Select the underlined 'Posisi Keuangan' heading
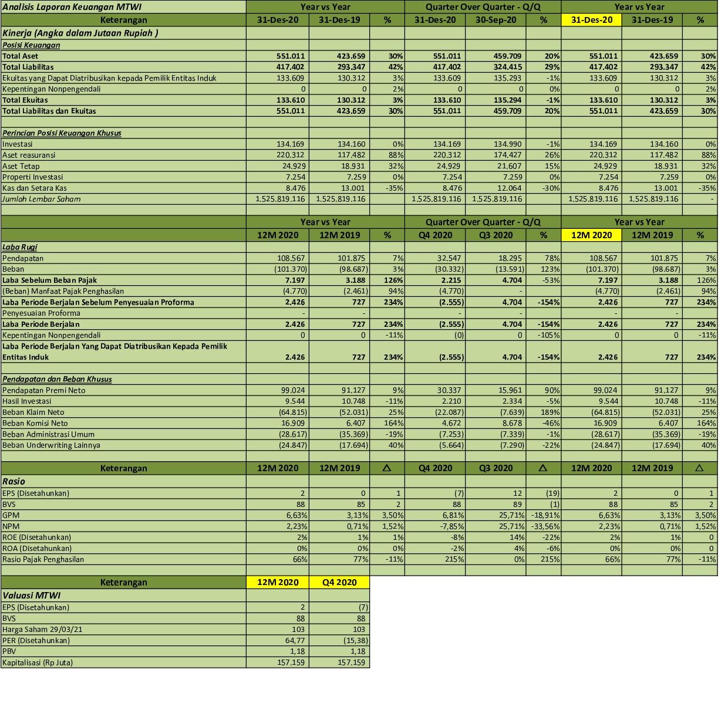This screenshot has height=710, width=728. (31, 45)
